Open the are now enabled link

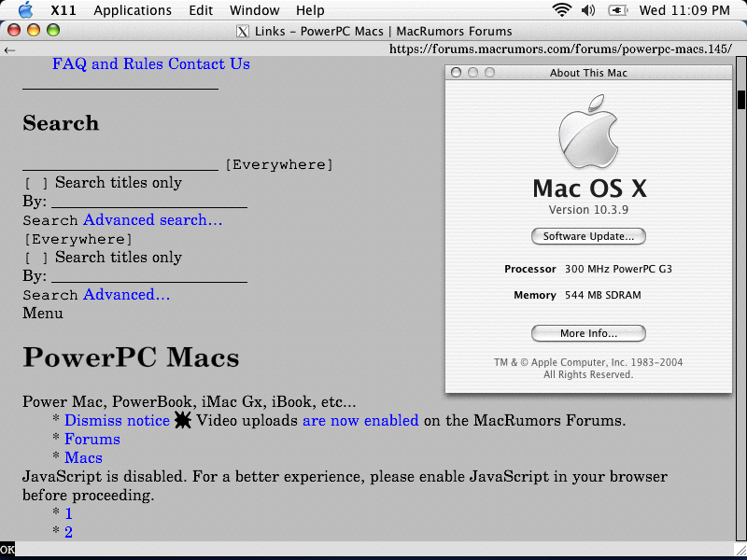pos(360,421)
